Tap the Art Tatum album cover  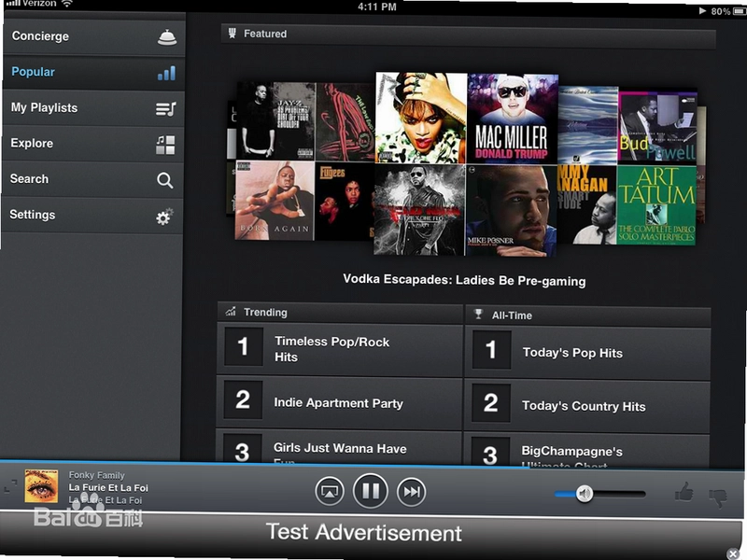pyautogui.click(x=656, y=205)
